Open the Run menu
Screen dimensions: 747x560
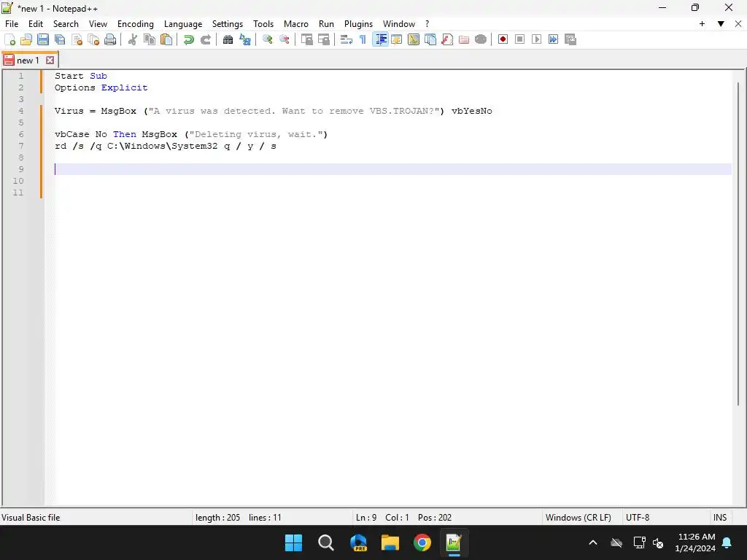[326, 24]
